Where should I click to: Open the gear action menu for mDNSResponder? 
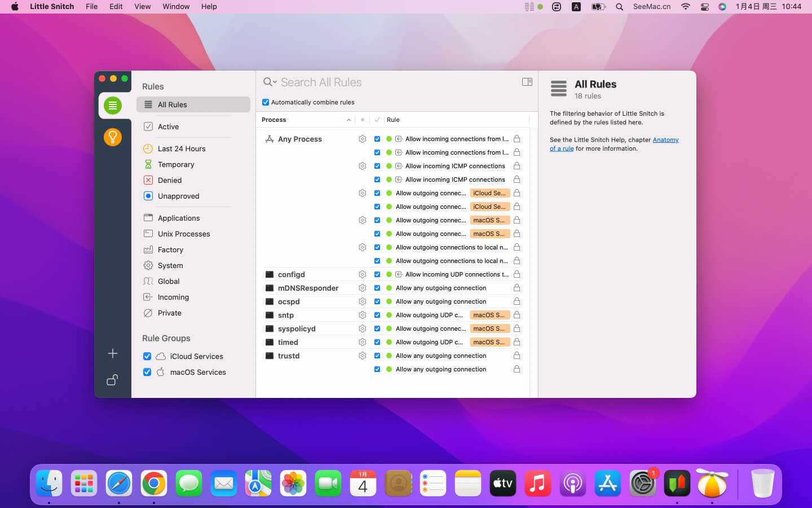(363, 288)
